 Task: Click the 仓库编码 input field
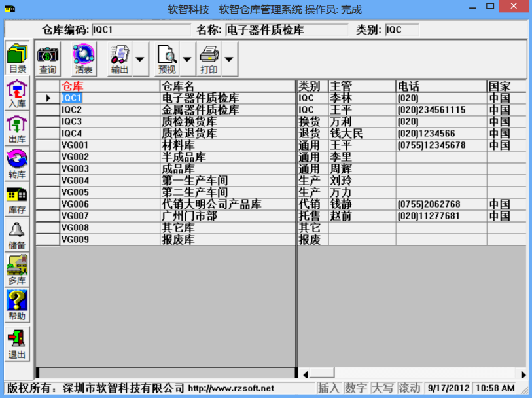tap(141, 30)
